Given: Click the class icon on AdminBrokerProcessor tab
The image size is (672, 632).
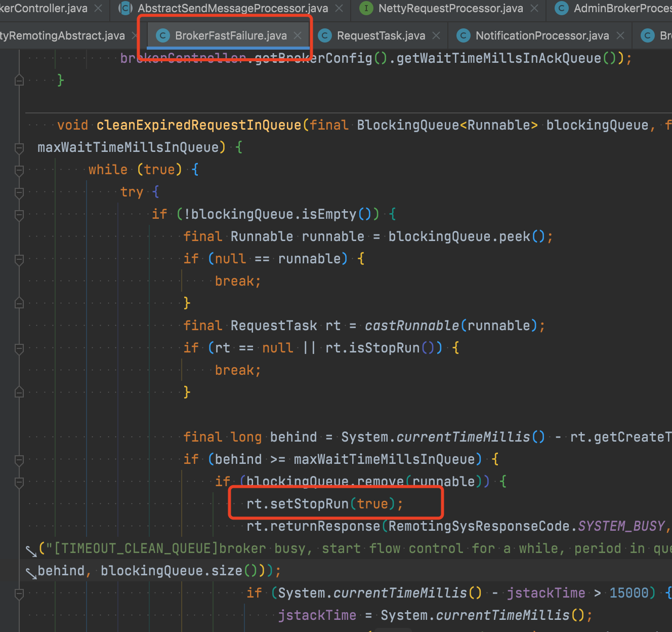Looking at the screenshot, I should tap(562, 8).
